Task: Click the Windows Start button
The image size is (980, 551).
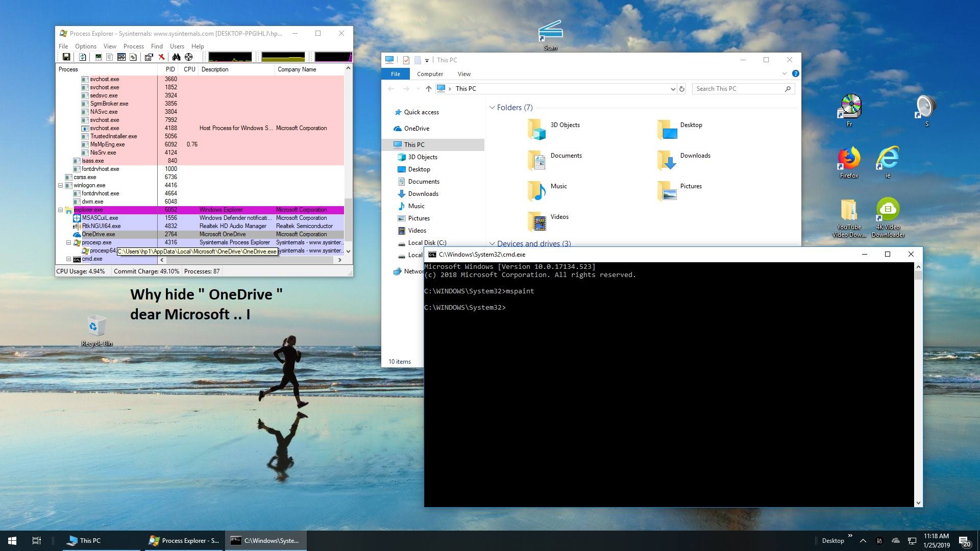Action: point(12,541)
